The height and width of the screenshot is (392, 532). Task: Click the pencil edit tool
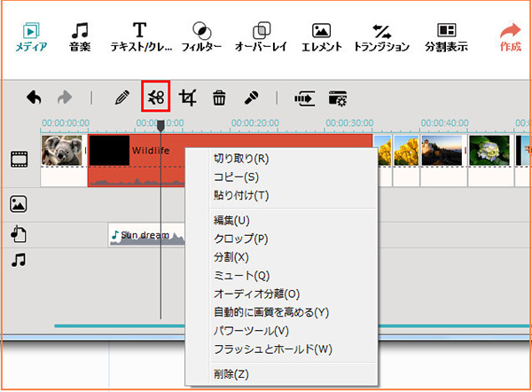click(122, 98)
